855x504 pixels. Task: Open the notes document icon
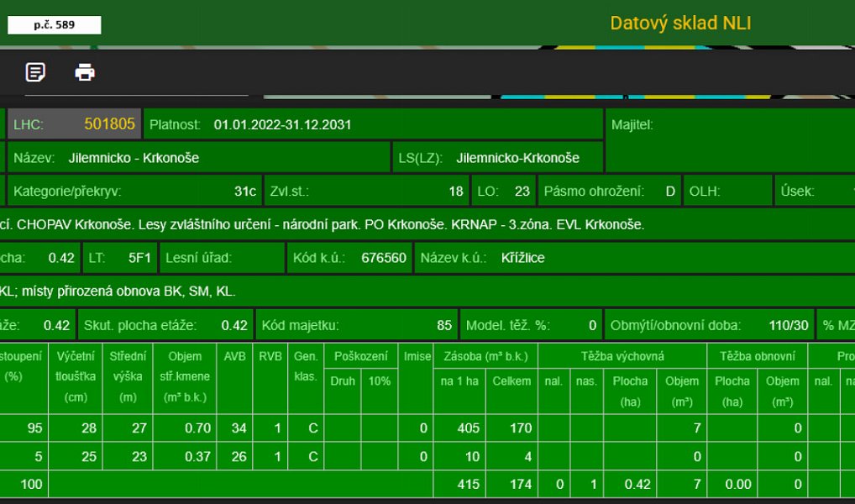tap(35, 72)
